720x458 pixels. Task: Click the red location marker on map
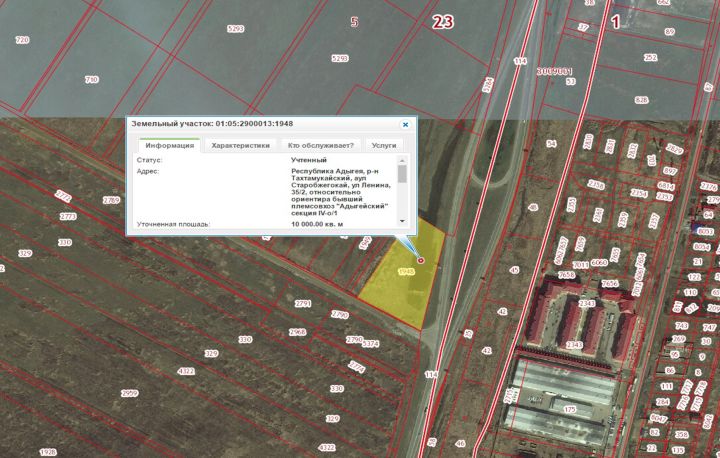tap(420, 260)
